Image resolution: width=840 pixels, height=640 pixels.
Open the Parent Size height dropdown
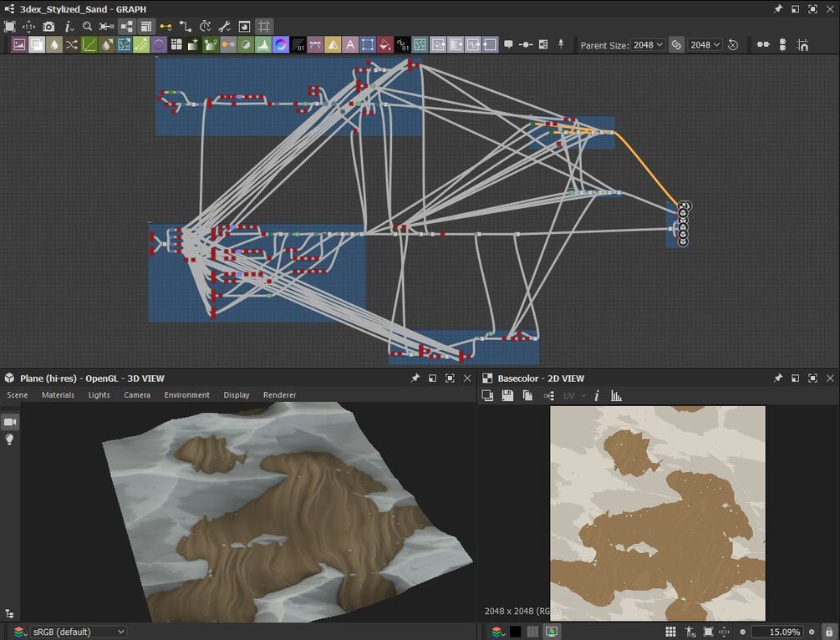(x=705, y=45)
